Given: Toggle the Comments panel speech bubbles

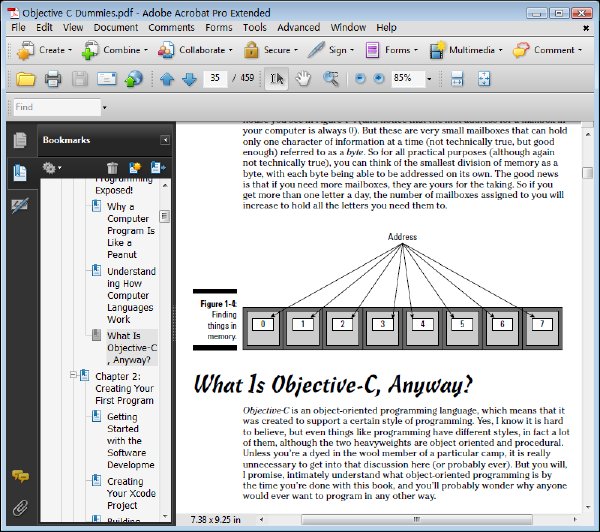Looking at the screenshot, I should 20,476.
